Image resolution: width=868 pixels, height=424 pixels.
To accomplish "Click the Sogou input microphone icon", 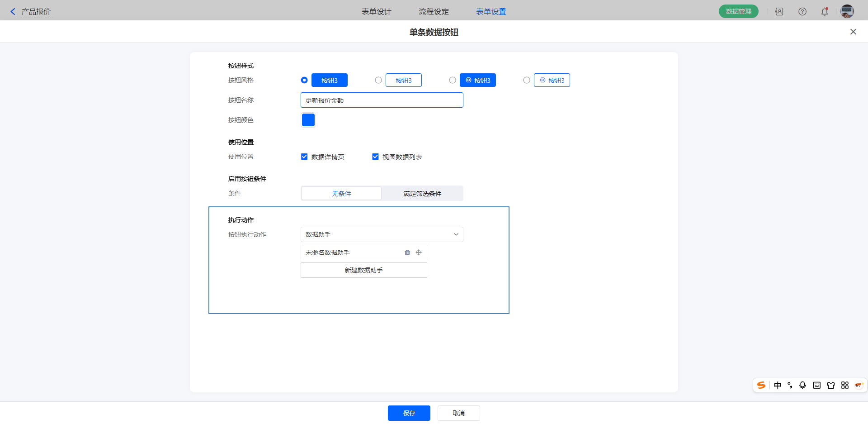I will [802, 385].
